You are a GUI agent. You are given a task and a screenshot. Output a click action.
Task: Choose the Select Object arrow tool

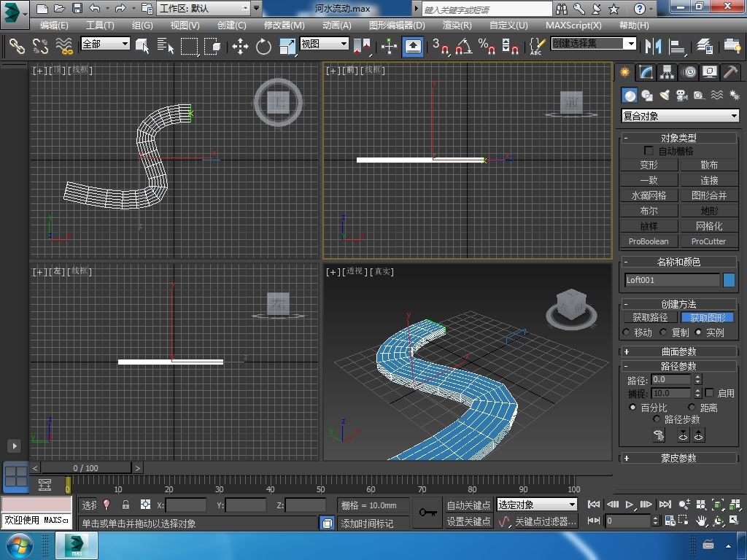point(142,46)
